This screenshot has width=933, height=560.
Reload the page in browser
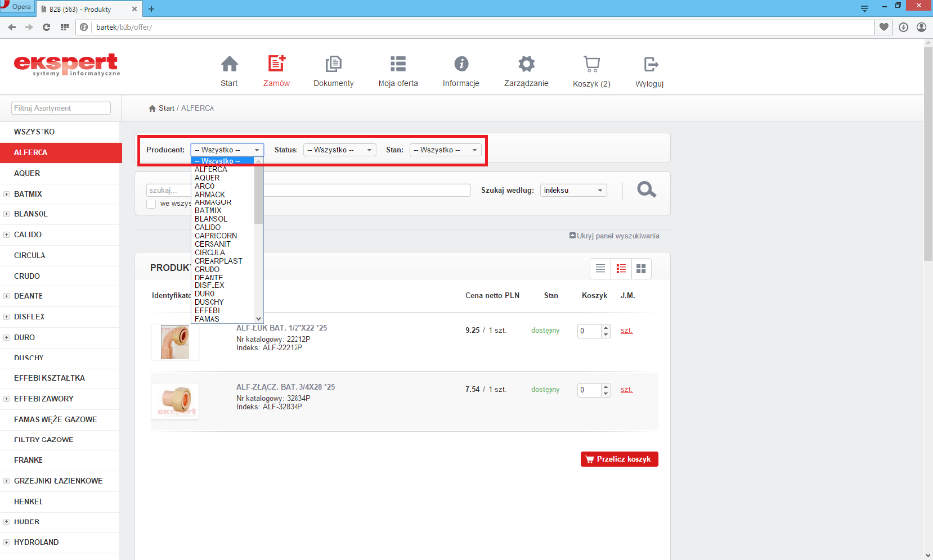coord(46,27)
